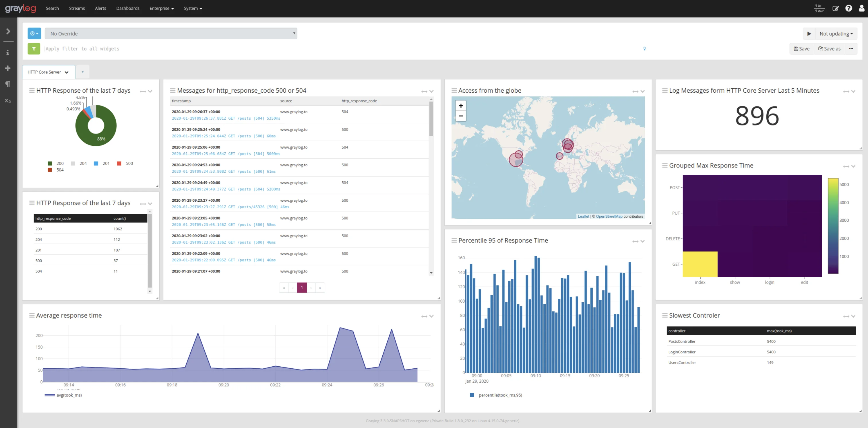Viewport: 868px width, 428px height.
Task: Select the sidebar info icon
Action: tap(8, 52)
